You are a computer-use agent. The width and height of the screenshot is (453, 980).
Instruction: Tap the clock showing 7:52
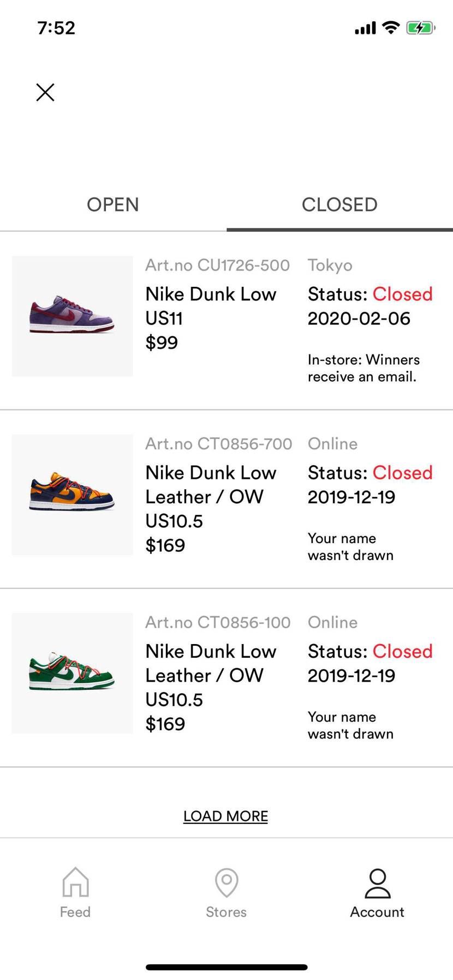56,28
